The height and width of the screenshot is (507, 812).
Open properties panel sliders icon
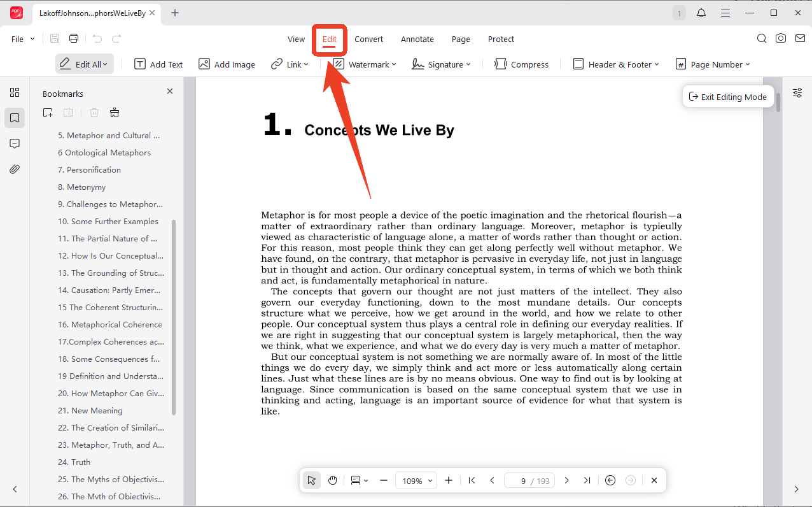797,92
